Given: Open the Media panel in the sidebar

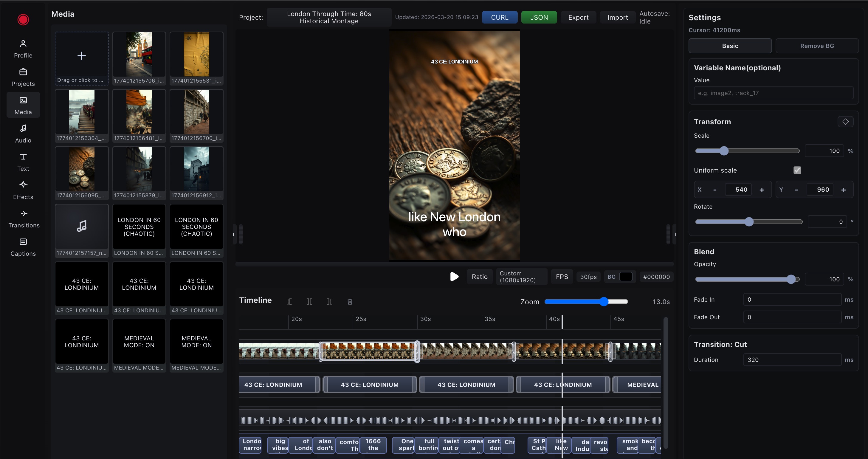Looking at the screenshot, I should (x=23, y=105).
